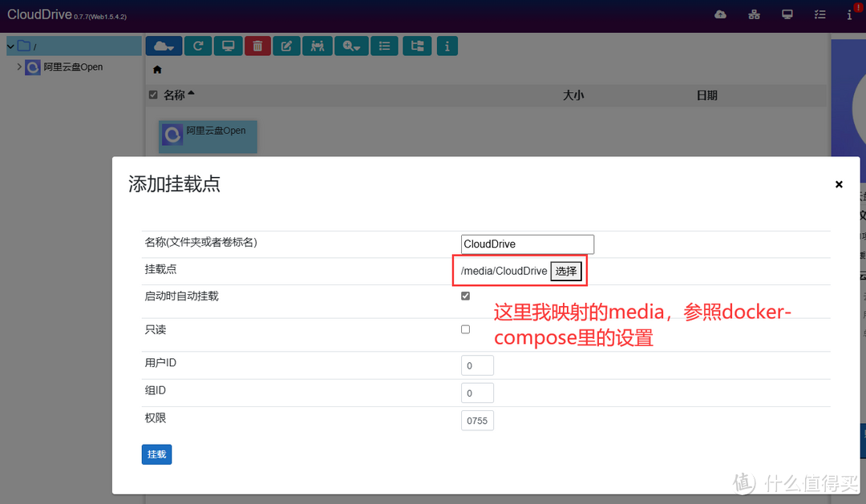
Task: Click the network topology icon in the top bar
Action: click(754, 14)
